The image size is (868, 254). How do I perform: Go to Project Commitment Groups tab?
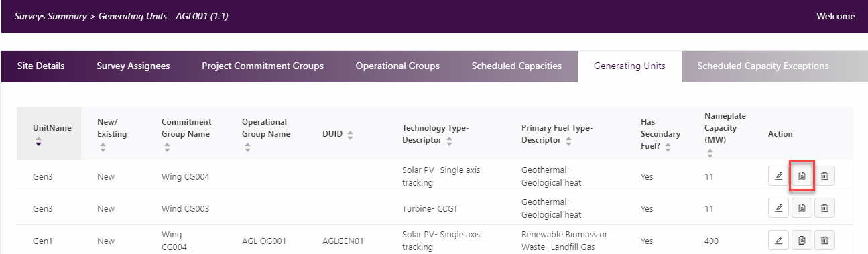[x=263, y=66]
